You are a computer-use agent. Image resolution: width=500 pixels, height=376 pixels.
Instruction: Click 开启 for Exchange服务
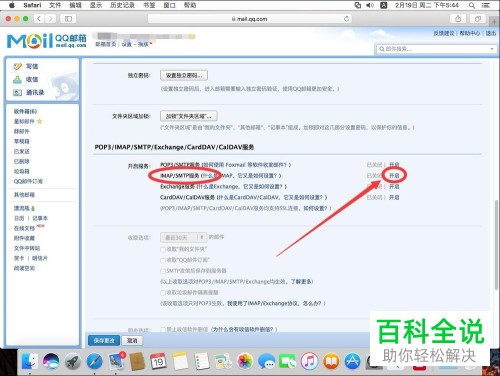click(x=394, y=186)
